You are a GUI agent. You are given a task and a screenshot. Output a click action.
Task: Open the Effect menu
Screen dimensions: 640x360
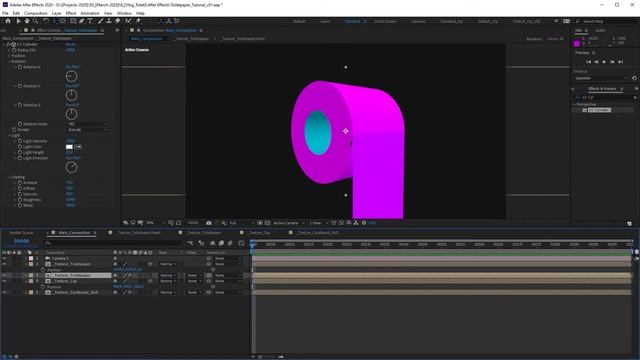tap(71, 13)
